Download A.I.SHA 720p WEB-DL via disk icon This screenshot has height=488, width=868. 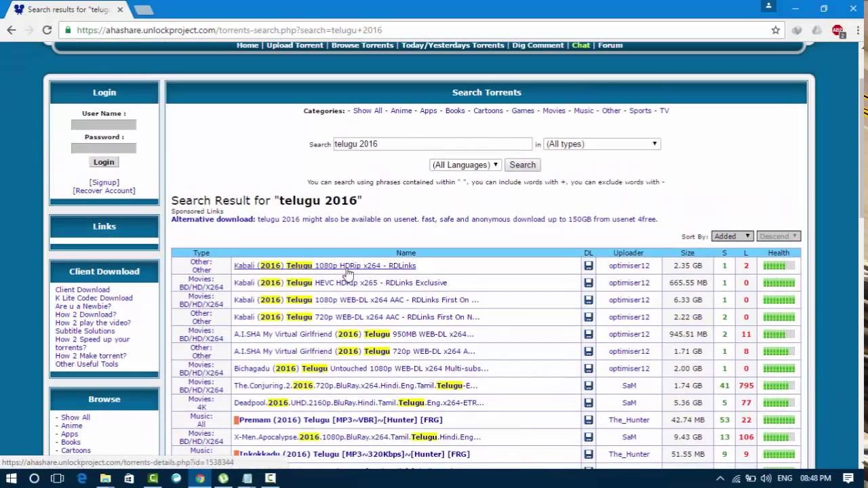pos(588,351)
